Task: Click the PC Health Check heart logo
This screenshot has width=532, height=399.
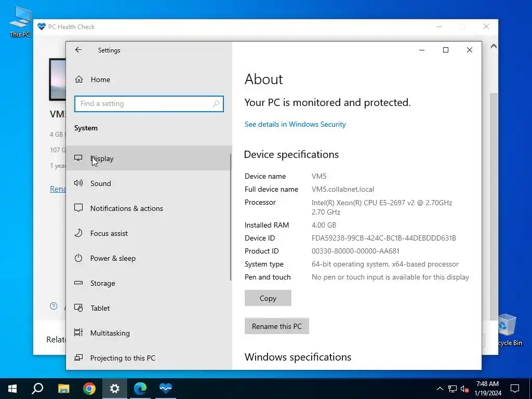Action: click(42, 26)
